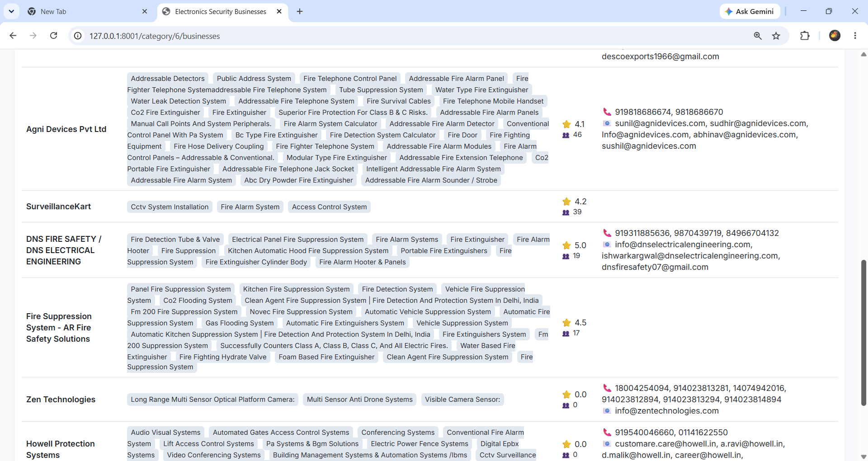Click the DNS Fire Safety phone icon

tap(607, 233)
